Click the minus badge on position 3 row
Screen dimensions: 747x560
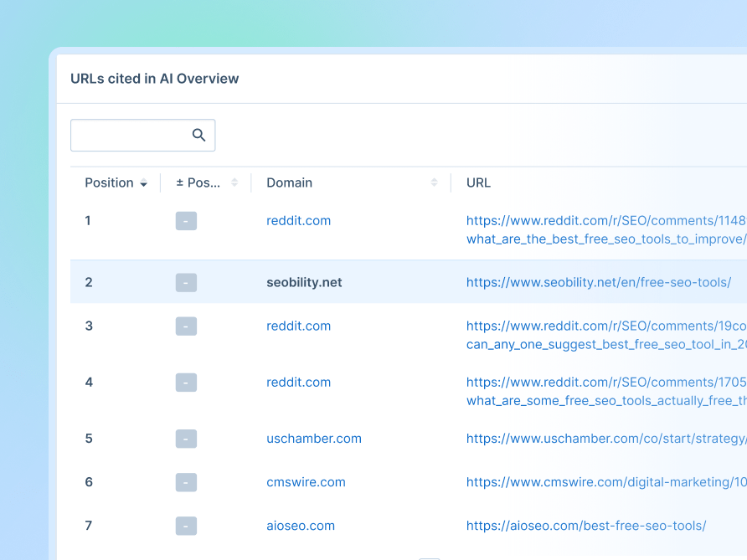tap(186, 326)
